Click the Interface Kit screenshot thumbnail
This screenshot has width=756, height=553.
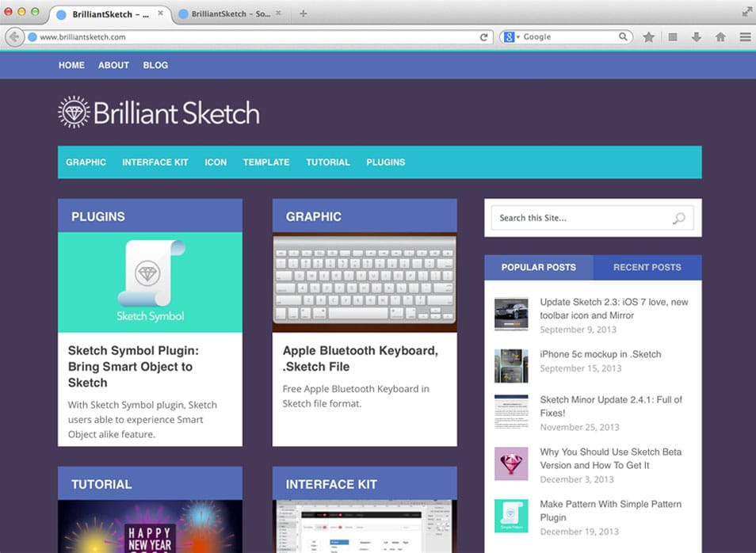[365, 527]
